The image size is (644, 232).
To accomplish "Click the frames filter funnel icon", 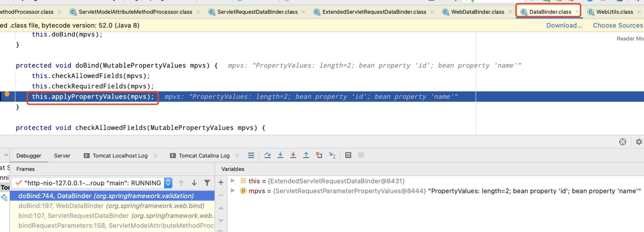I will point(207,183).
